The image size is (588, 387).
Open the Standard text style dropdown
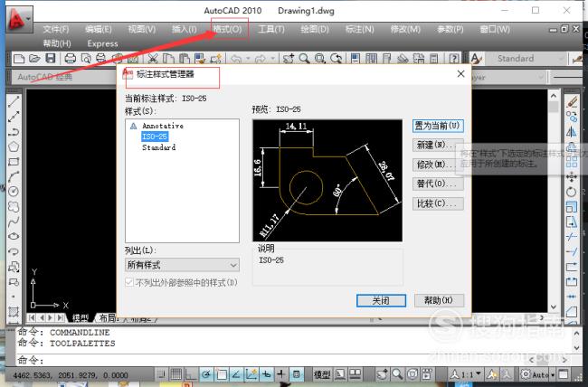[x=526, y=59]
